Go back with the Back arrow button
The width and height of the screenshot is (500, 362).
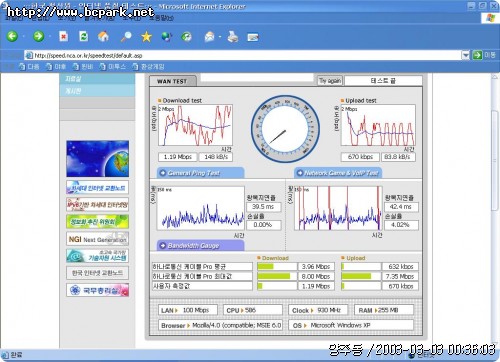tap(13, 36)
